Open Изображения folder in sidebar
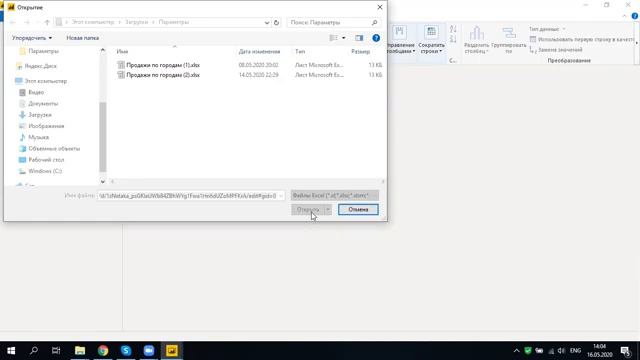 (x=46, y=126)
